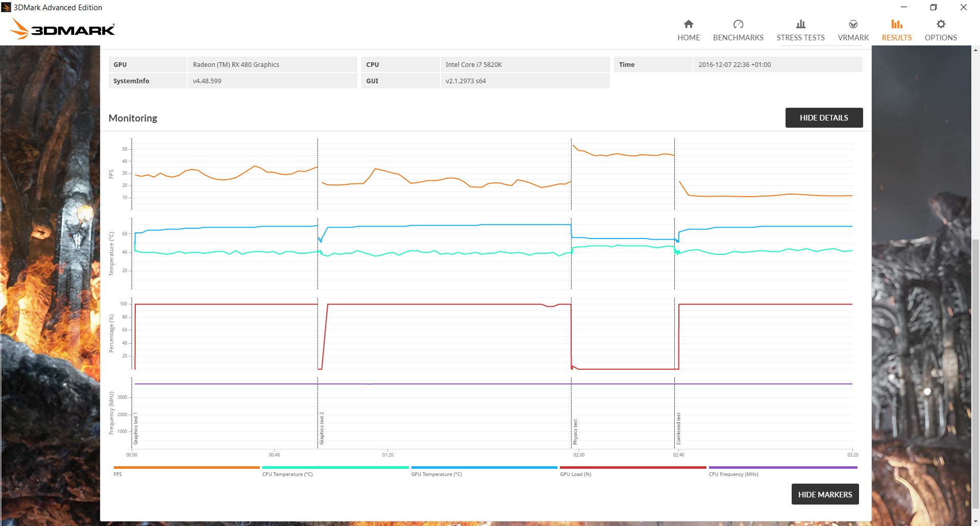Click the HIDE MARKERS button
Viewport: 980px width, 526px height.
825,494
